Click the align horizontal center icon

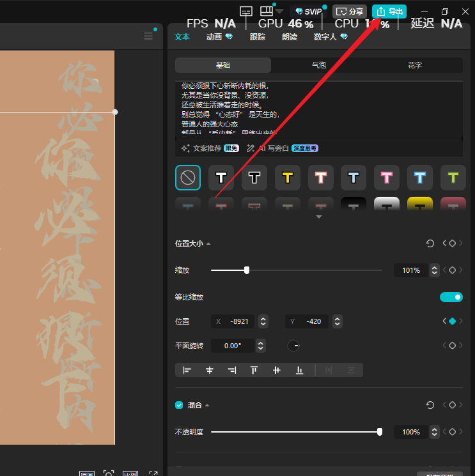(x=210, y=370)
